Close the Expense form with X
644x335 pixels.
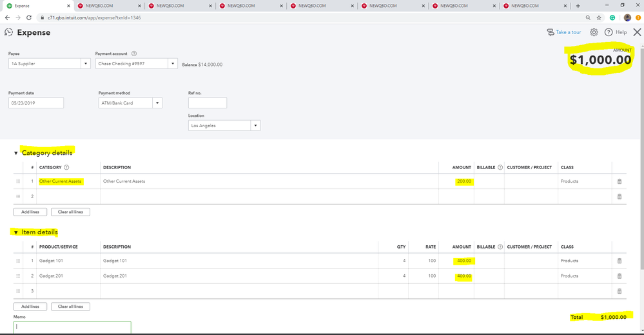click(637, 32)
